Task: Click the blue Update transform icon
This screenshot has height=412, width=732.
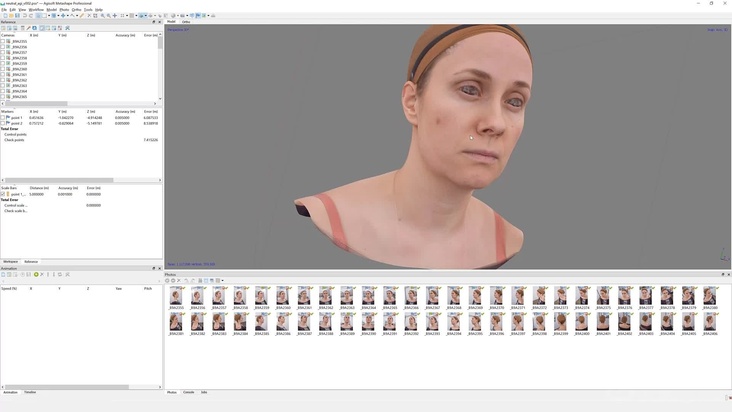Action: coord(34,28)
